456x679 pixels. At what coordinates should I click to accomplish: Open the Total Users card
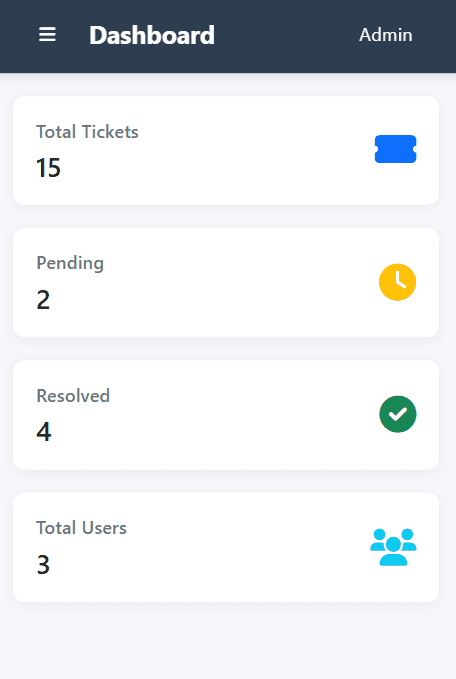(226, 547)
